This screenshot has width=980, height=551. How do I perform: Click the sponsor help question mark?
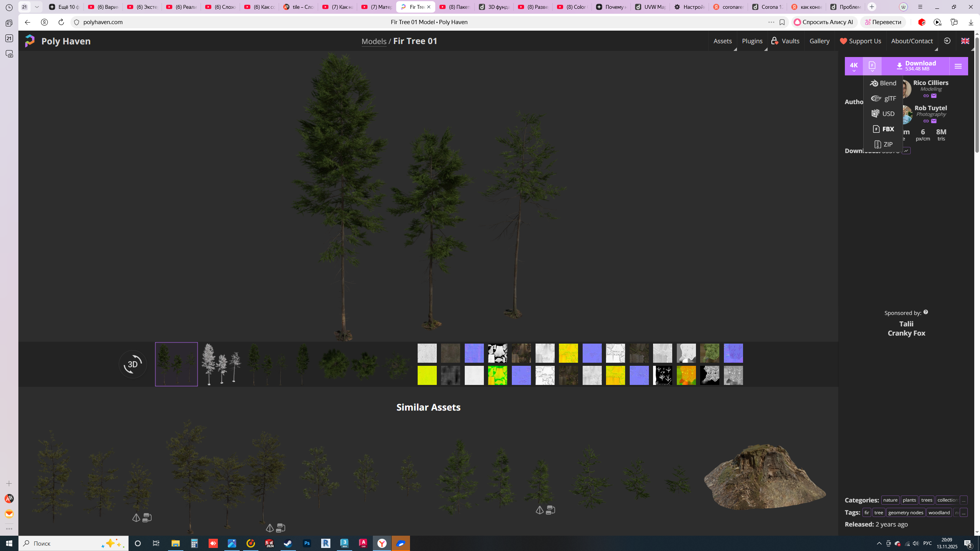point(926,312)
